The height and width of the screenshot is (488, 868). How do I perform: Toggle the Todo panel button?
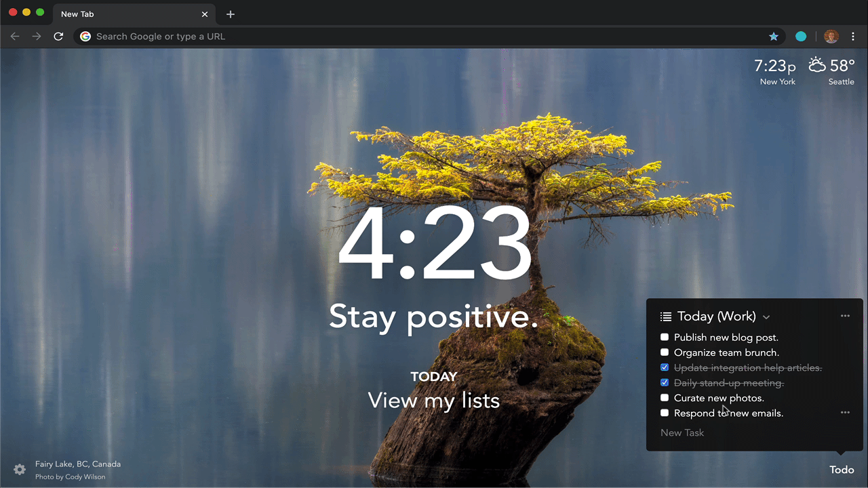pos(842,470)
